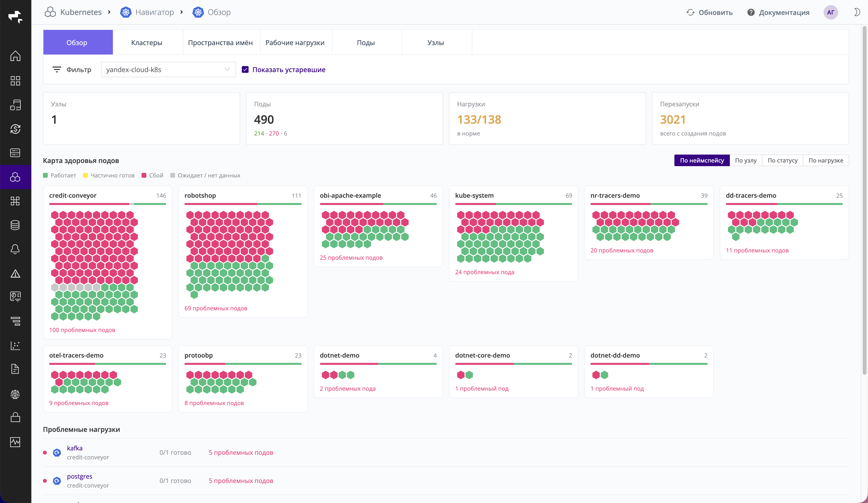This screenshot has height=503, width=868.
Task: Click the Kubernetes breadcrumb cubes icon
Action: (50, 12)
